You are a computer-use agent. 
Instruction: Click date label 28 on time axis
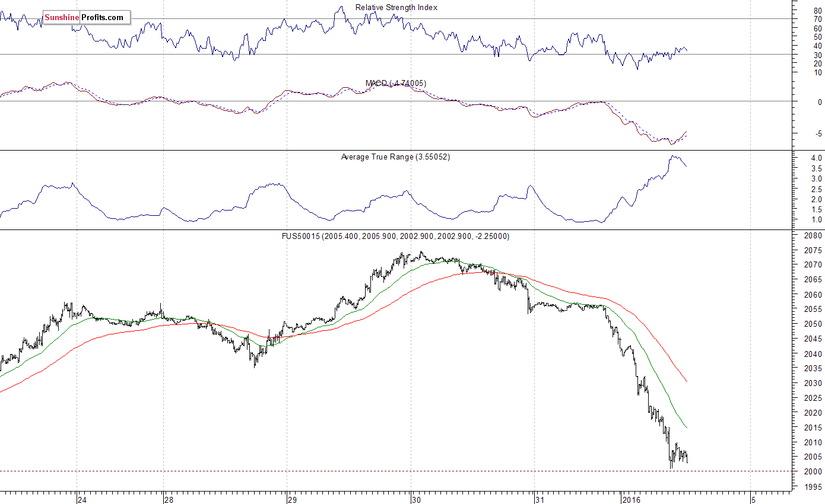pos(169,500)
